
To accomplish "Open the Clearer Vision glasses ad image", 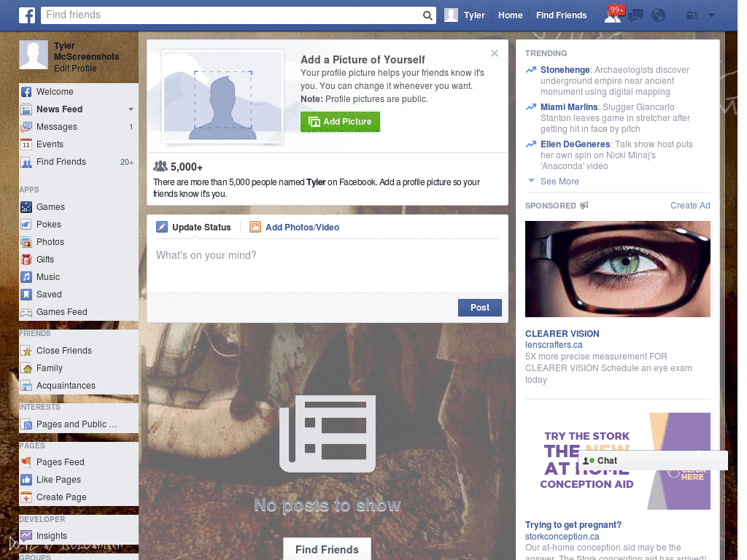I will 617,269.
